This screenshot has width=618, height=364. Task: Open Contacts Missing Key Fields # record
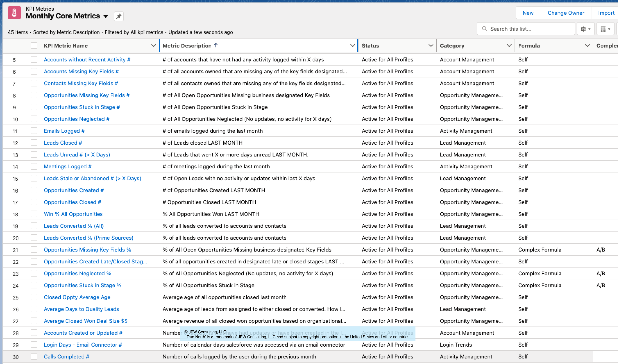tap(81, 83)
